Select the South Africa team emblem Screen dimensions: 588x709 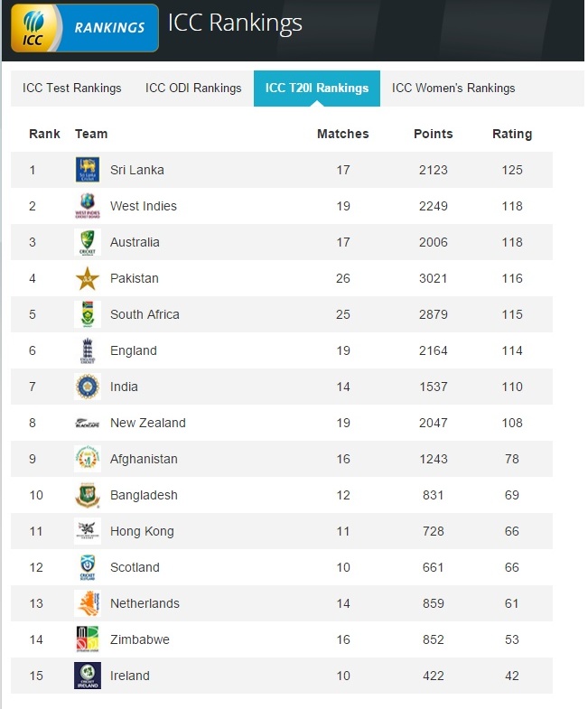click(88, 314)
